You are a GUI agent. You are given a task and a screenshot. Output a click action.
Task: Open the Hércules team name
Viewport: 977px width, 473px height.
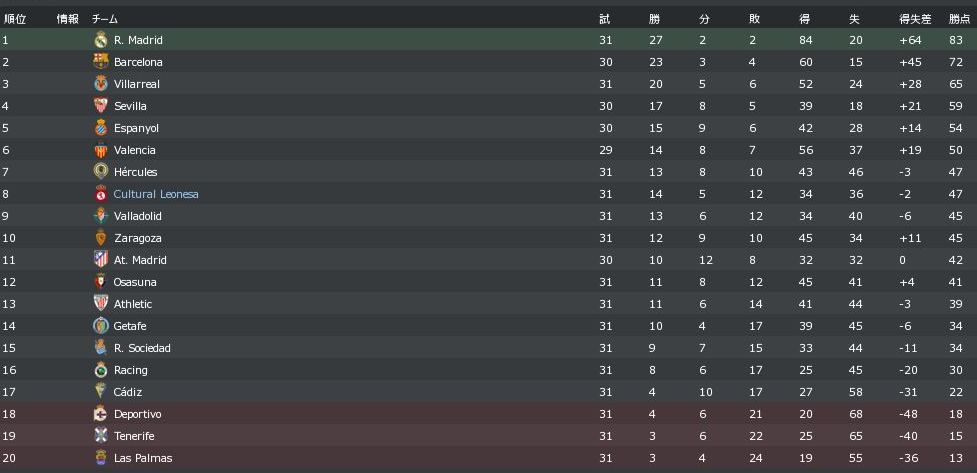click(x=135, y=172)
